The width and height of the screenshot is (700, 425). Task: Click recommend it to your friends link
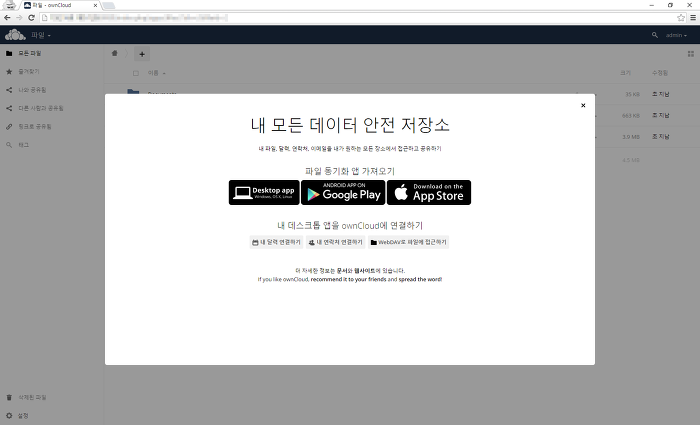pos(348,279)
